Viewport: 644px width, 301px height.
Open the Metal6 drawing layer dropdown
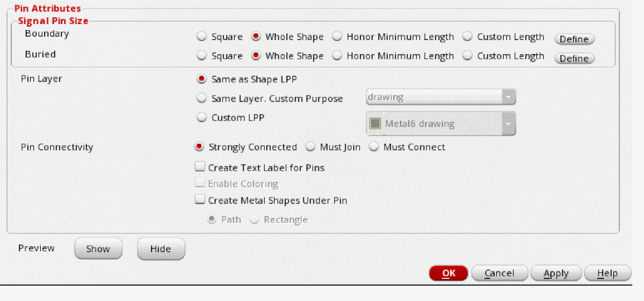(x=509, y=124)
